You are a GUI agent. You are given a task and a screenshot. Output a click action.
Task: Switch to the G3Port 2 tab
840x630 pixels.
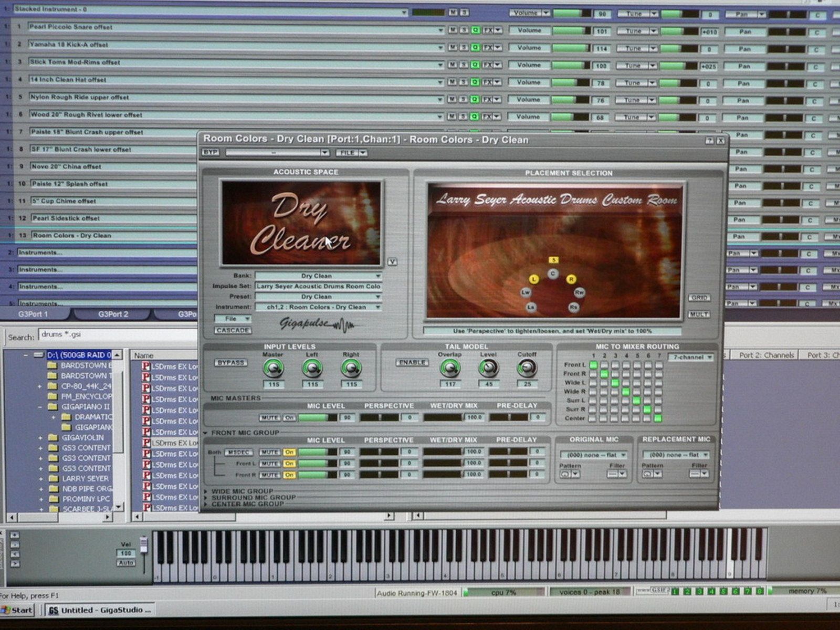113,314
